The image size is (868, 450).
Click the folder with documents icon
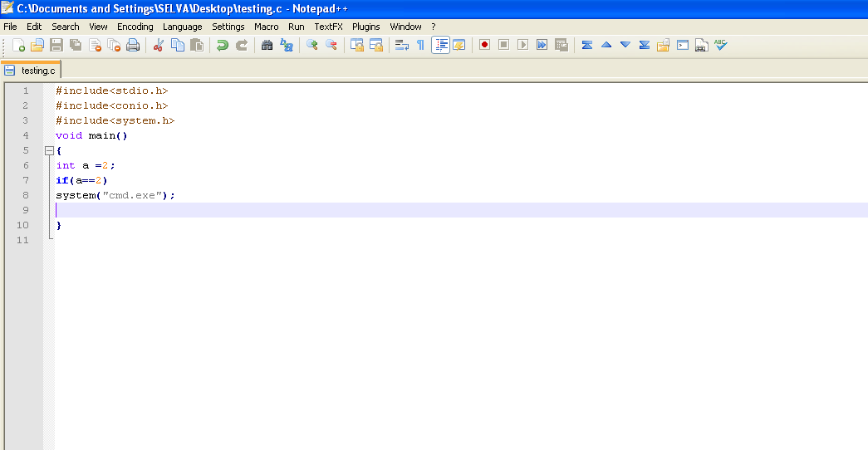663,45
